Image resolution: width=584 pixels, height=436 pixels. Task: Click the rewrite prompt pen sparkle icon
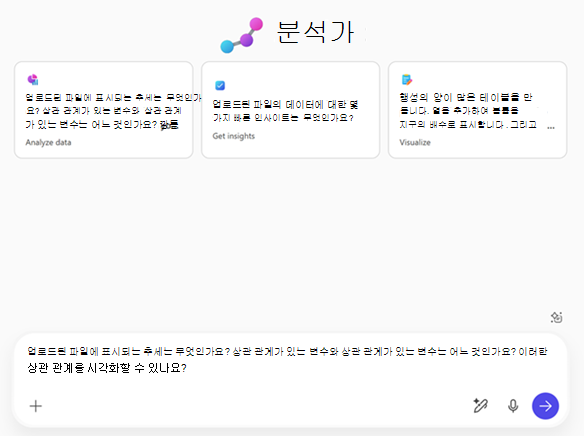tap(480, 405)
